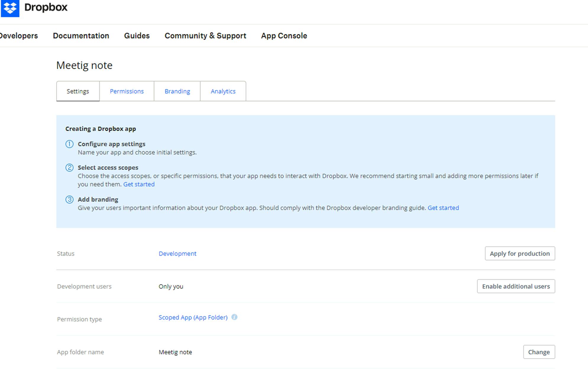Open the Analytics tab
588x369 pixels.
[x=223, y=91]
